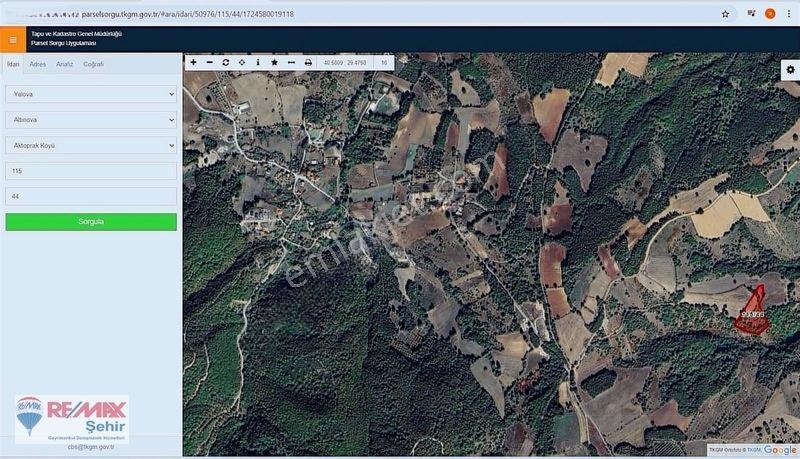
Task: Open map settings gear button
Action: 790,70
